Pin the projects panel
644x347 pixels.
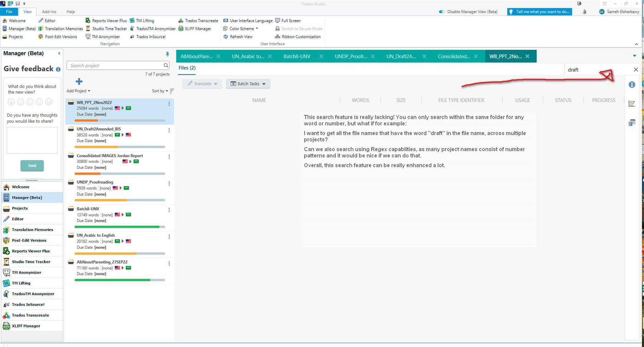[x=167, y=54]
